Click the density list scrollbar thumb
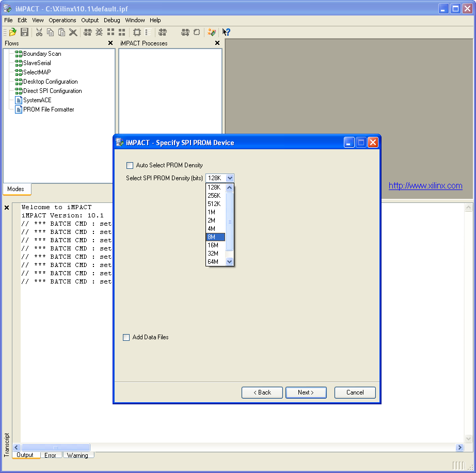This screenshot has width=476, height=473. point(230,222)
